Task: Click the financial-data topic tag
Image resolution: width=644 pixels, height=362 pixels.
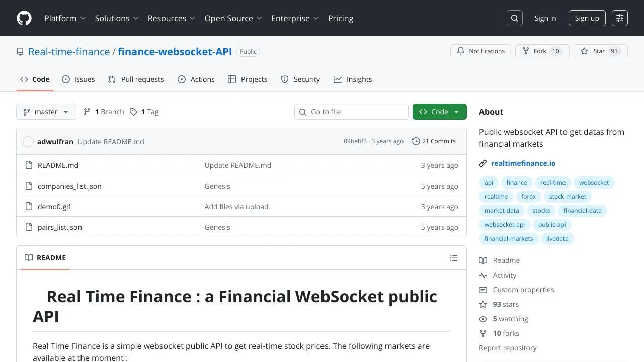Action: pyautogui.click(x=583, y=211)
